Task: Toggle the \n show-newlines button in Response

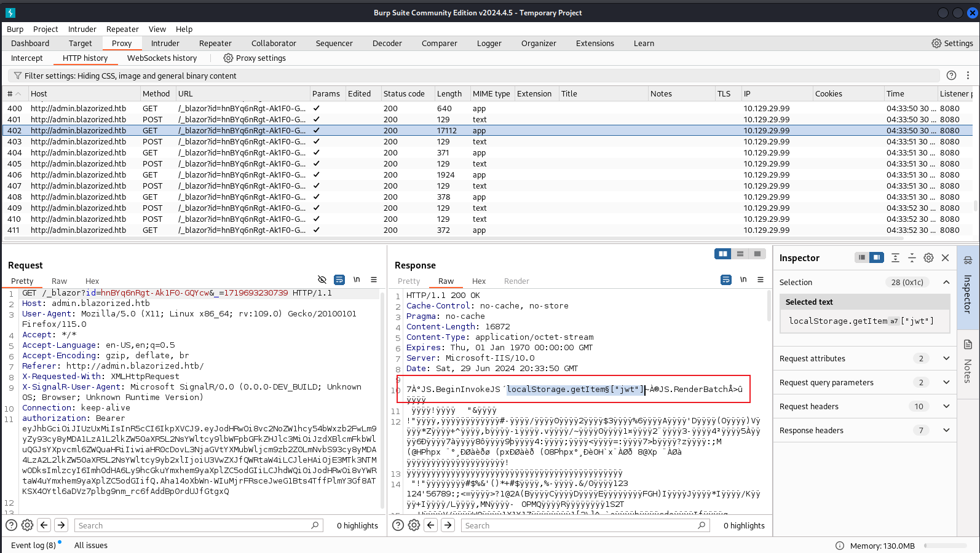Action: (743, 280)
